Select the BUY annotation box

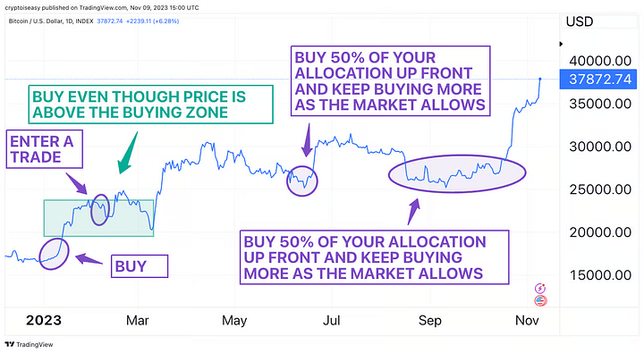click(x=140, y=266)
